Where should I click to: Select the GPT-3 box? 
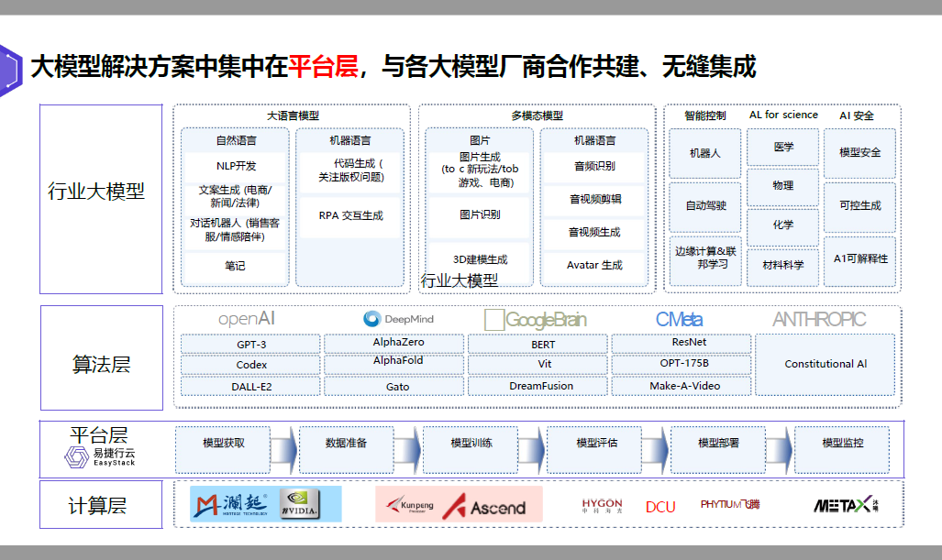[250, 345]
